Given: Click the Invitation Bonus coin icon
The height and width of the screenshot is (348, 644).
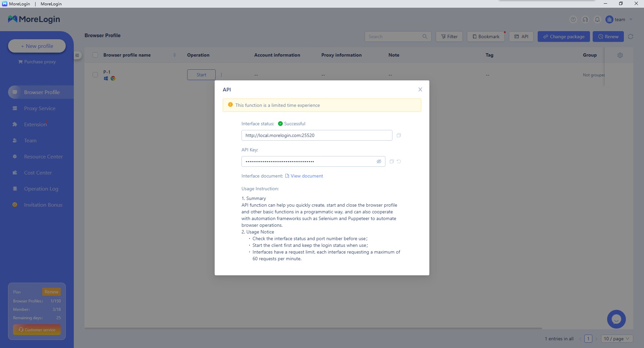Looking at the screenshot, I should tap(15, 205).
